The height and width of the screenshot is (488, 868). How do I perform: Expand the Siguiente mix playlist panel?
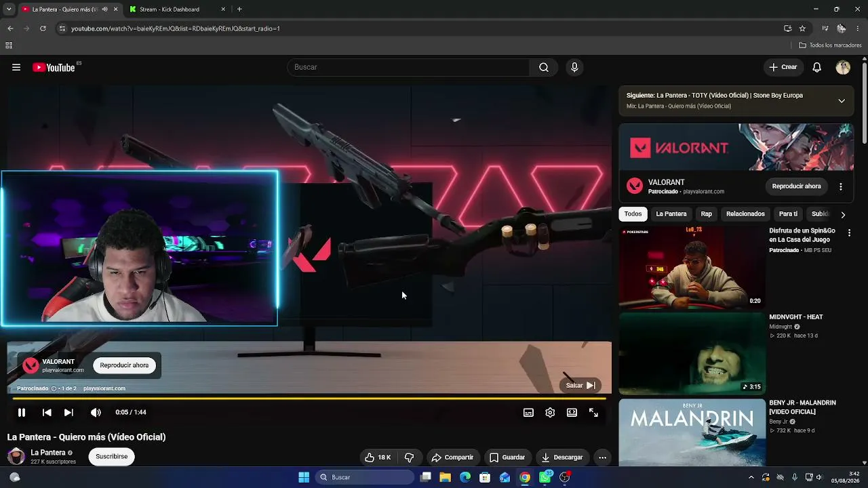(x=842, y=101)
